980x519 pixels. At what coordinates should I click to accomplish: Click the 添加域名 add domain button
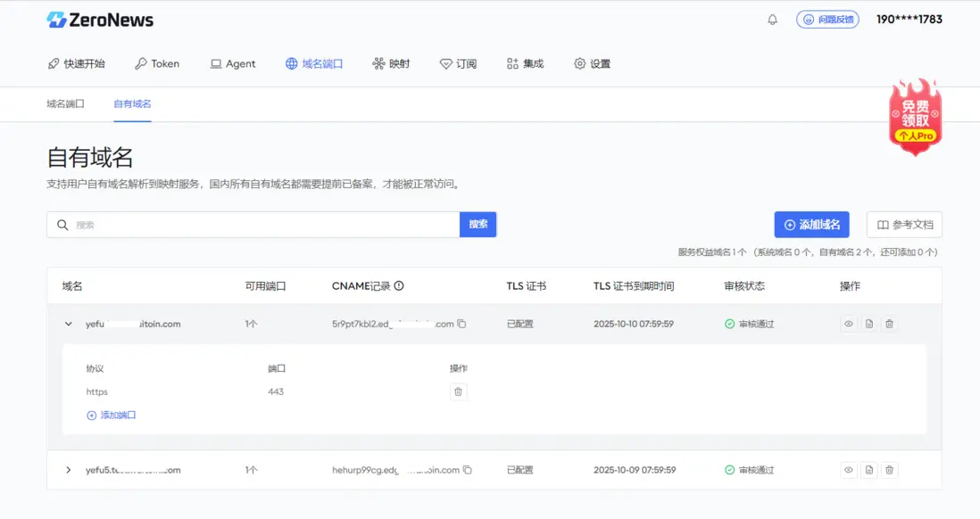click(x=810, y=224)
